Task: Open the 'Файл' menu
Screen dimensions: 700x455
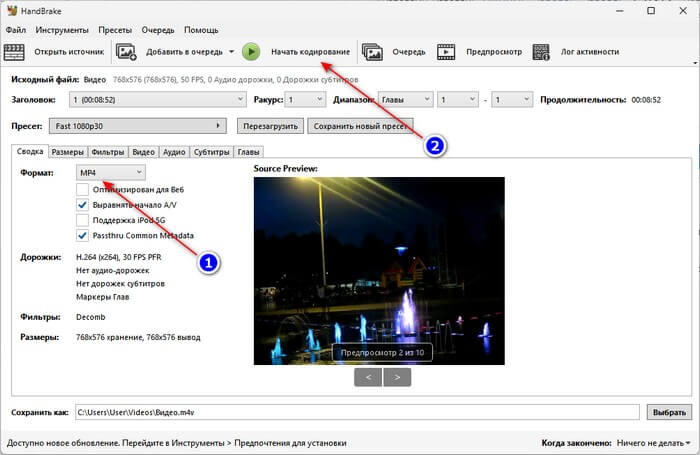Action: pos(16,30)
